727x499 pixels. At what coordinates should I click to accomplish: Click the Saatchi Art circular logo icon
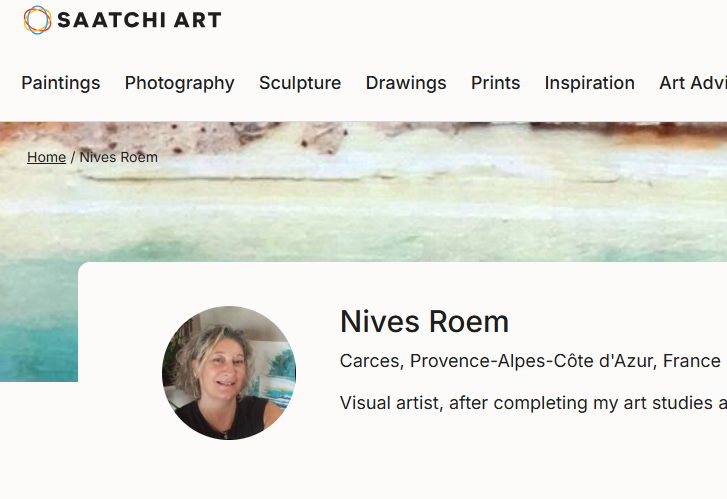pos(37,20)
